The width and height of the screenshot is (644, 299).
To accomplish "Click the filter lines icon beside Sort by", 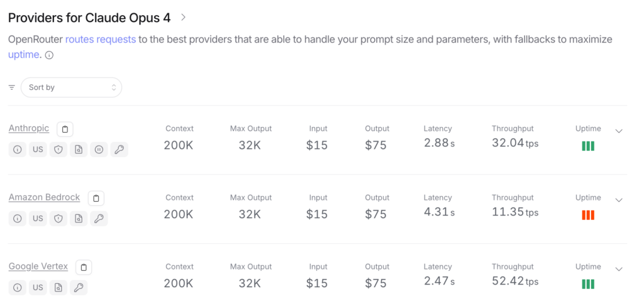I will pos(12,87).
